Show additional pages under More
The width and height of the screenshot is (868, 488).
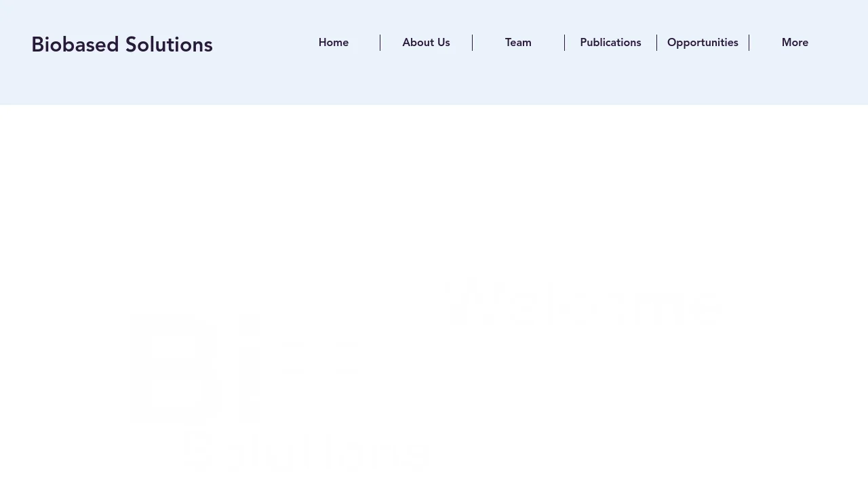tap(795, 43)
